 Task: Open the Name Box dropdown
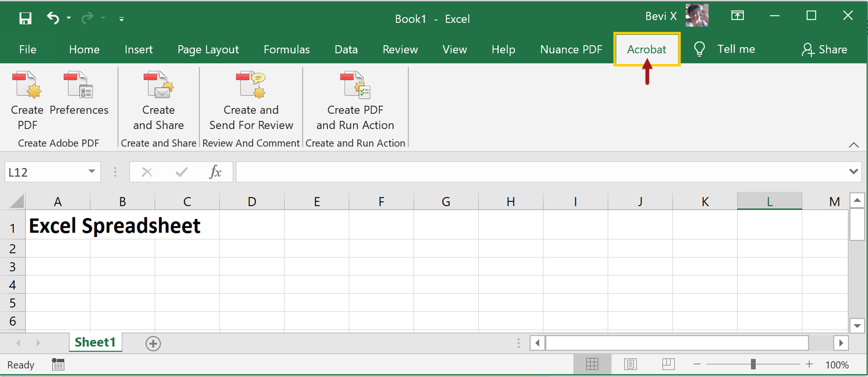point(91,172)
